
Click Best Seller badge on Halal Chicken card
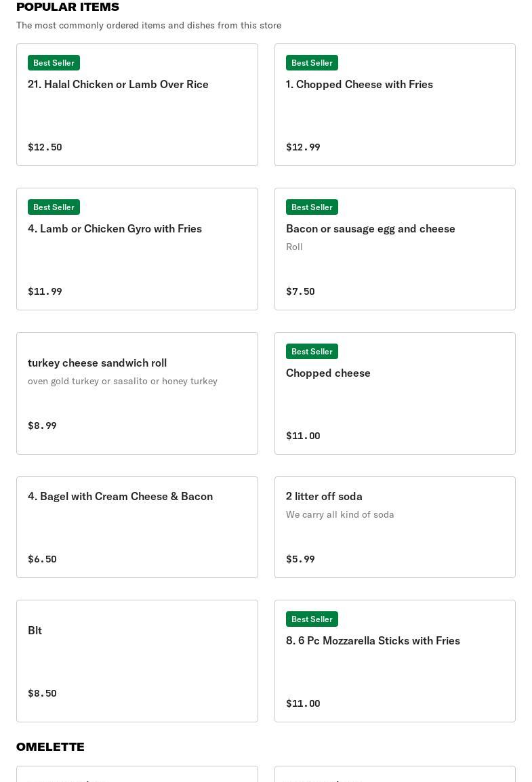pos(54,63)
